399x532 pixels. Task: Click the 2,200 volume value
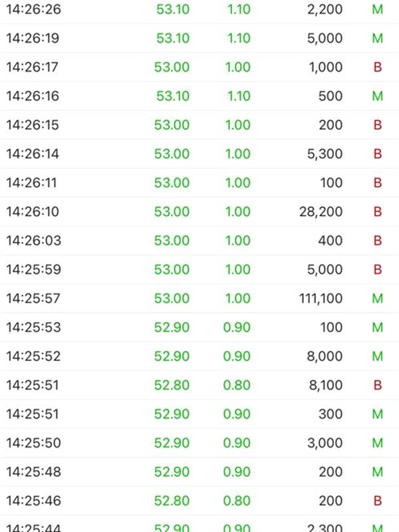[x=326, y=10]
